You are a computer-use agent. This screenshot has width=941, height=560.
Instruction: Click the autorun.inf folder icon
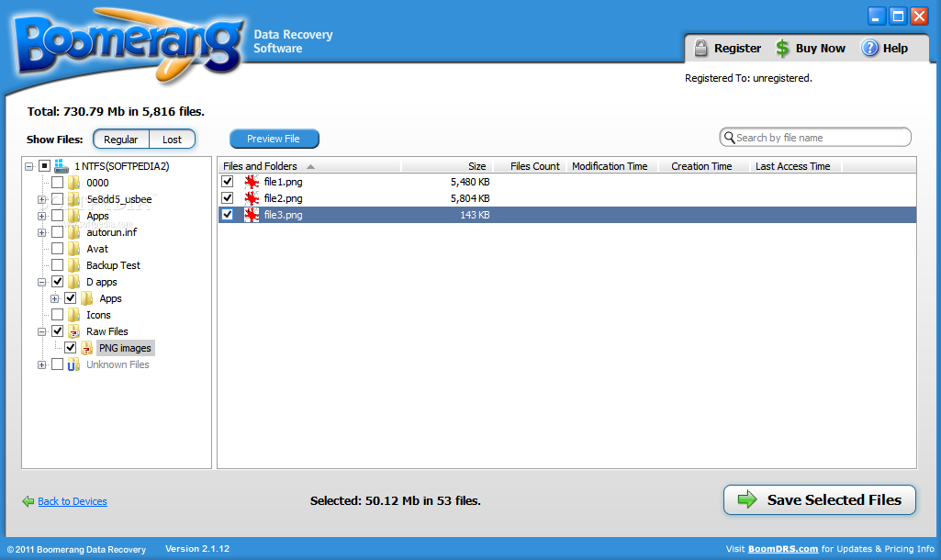tap(73, 232)
